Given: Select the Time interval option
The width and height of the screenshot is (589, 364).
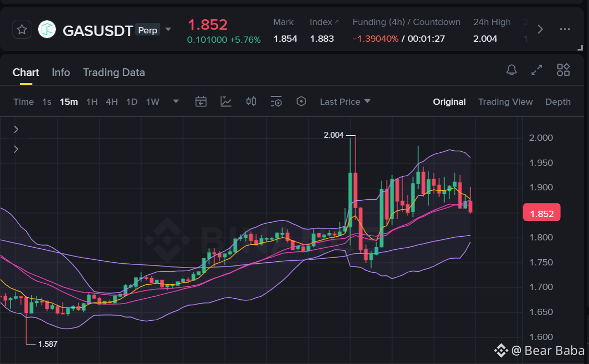Looking at the screenshot, I should coord(23,102).
